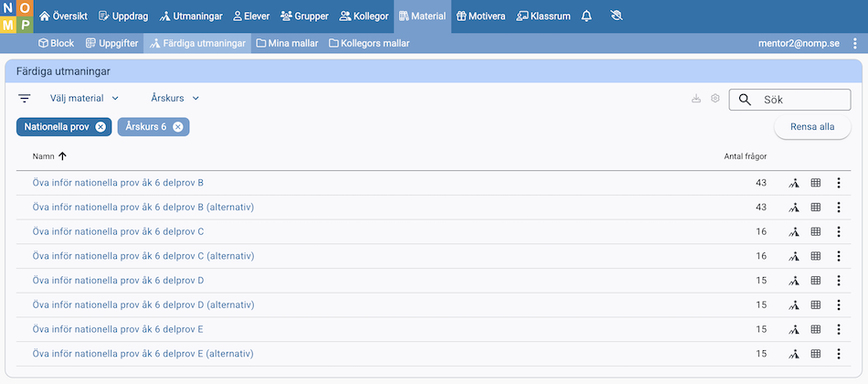Open three-dot menu for delprov D
Screen dimensions: 868x384
tap(838, 281)
